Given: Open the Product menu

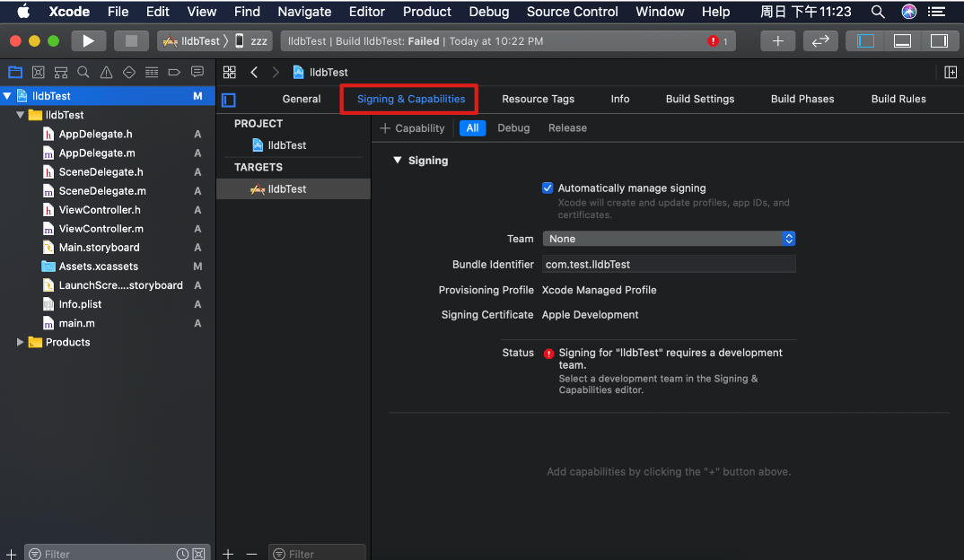Looking at the screenshot, I should pos(426,12).
